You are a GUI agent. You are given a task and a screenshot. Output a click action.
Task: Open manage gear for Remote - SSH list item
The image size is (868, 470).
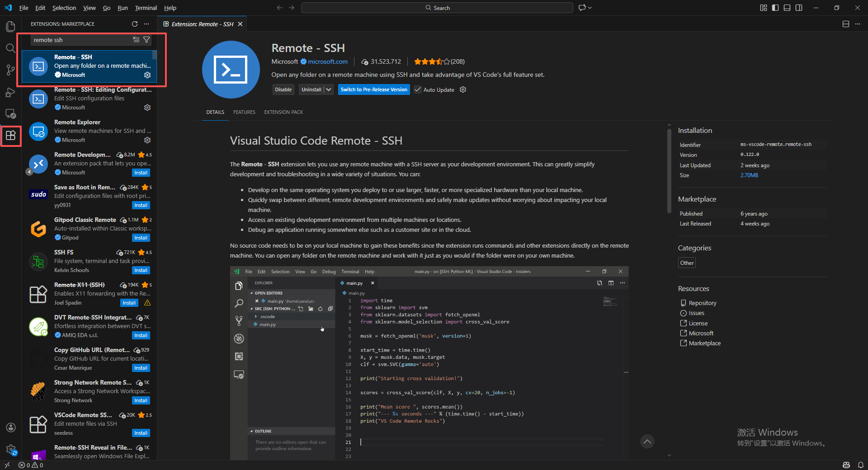tap(147, 75)
